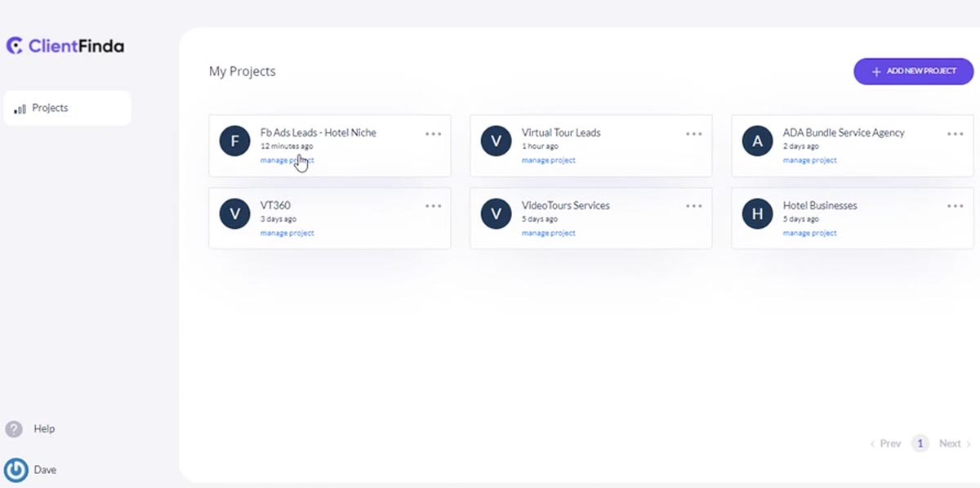Screen dimensions: 980x488
Task: Go to next page with Next
Action: pyautogui.click(x=955, y=444)
